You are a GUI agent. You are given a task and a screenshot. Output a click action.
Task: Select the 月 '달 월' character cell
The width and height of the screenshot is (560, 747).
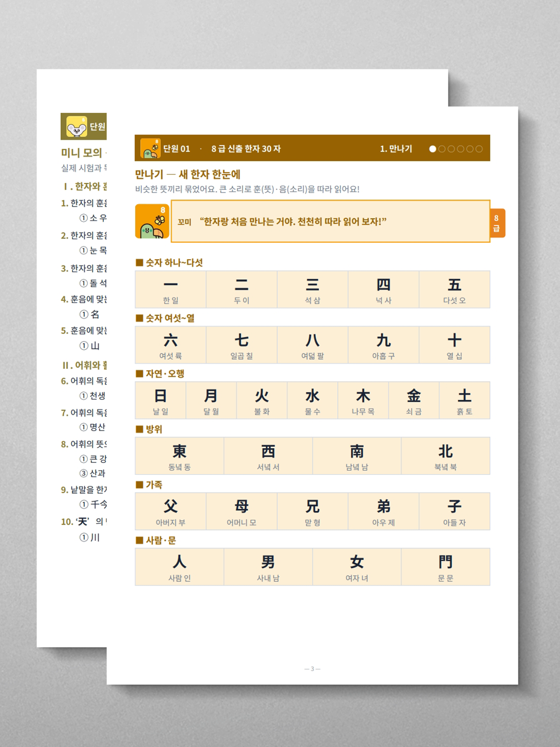[211, 401]
